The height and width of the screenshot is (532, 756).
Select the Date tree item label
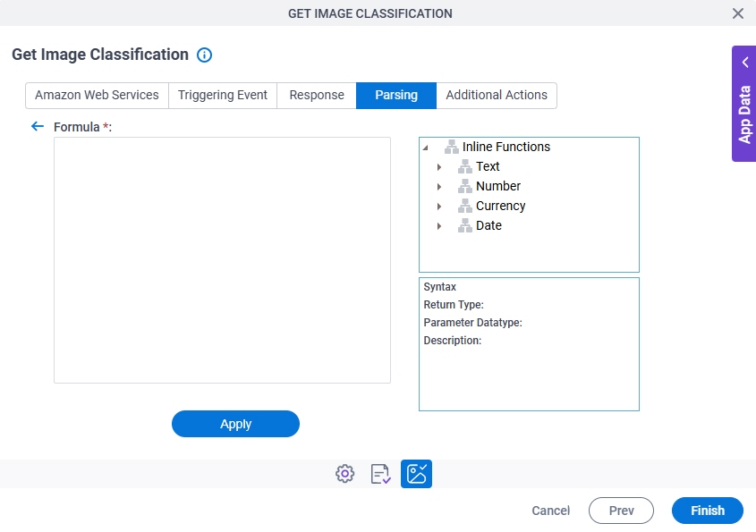[488, 225]
